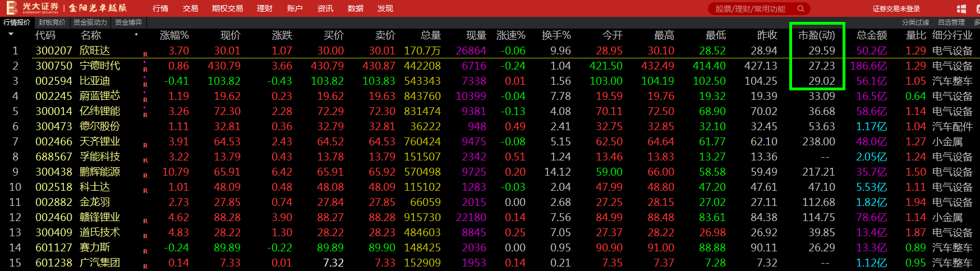Screen dimensions: 980x271
Task: Open the table header dropdown triangle
Action: (x=11, y=35)
